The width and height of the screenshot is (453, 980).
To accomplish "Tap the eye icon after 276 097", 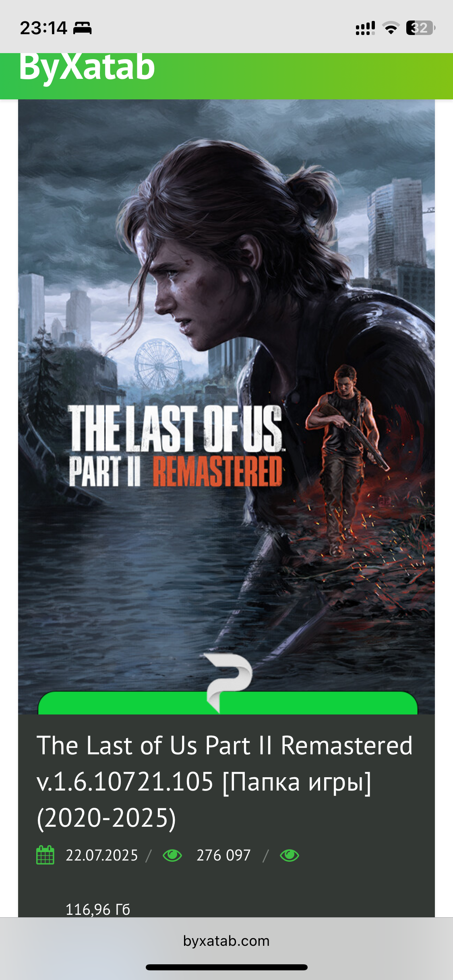I will [x=290, y=855].
